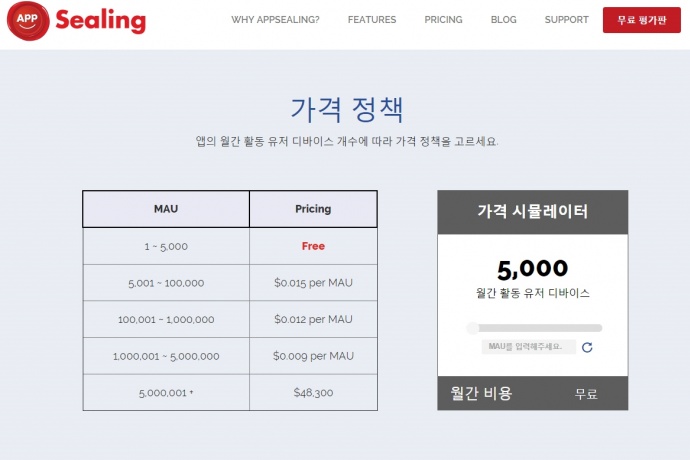This screenshot has height=460, width=690.
Task: Go to the FEATURES page
Action: point(372,20)
